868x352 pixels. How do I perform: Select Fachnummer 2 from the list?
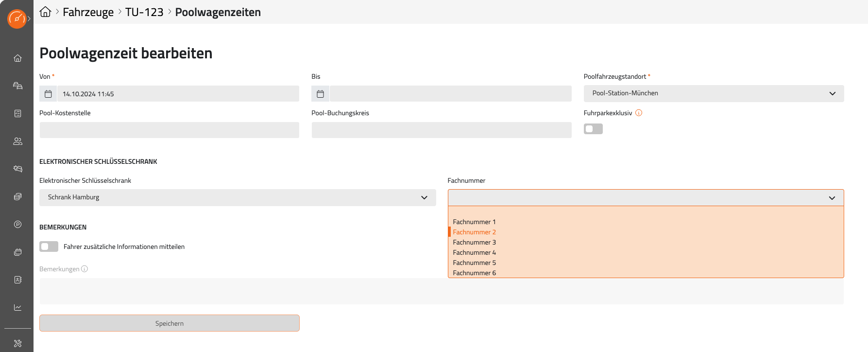[474, 232]
